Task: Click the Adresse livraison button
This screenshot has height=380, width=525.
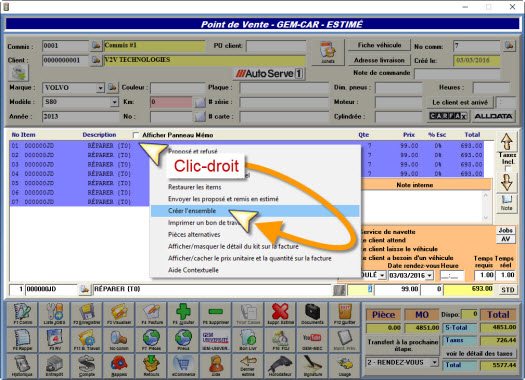Action: pos(379,60)
